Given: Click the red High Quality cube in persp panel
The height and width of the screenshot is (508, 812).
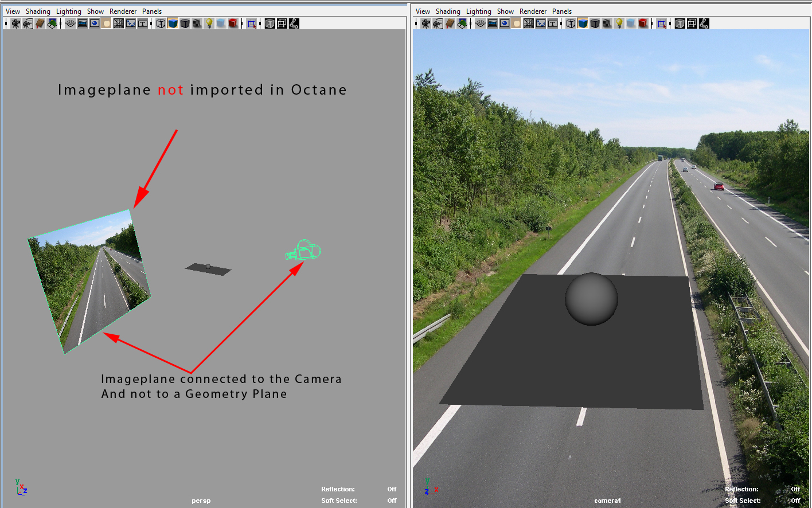Looking at the screenshot, I should 233,24.
